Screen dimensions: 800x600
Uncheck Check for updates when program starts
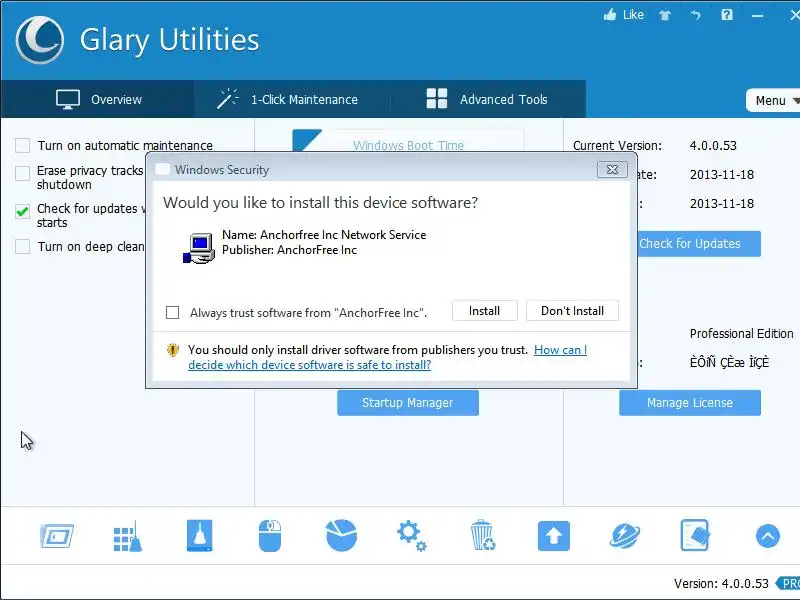pyautogui.click(x=22, y=211)
